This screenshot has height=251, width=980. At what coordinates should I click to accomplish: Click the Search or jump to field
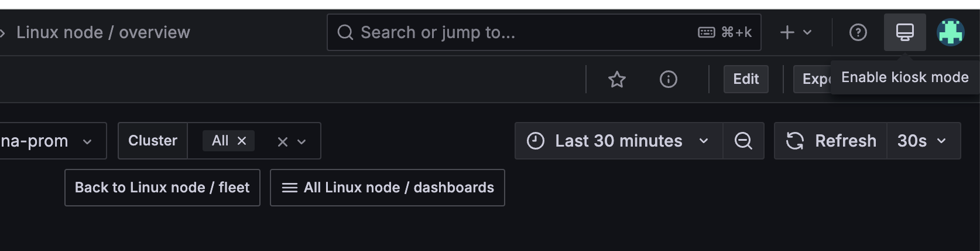[544, 32]
